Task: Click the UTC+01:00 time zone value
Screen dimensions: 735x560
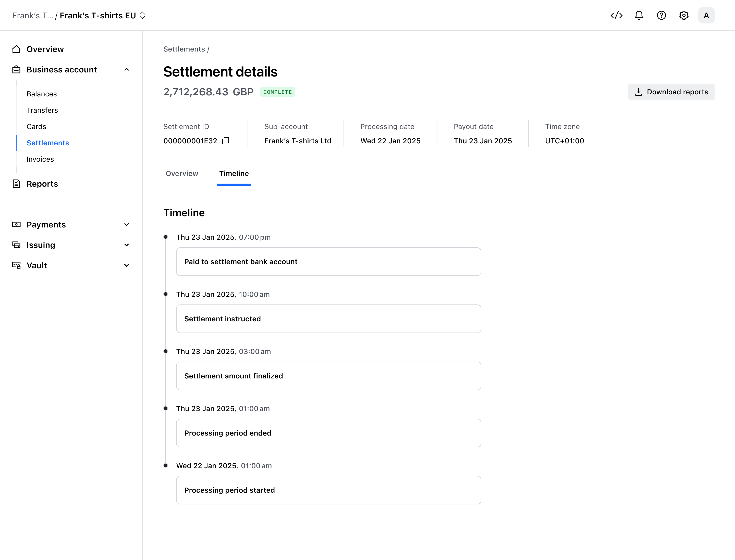Action: pyautogui.click(x=564, y=141)
